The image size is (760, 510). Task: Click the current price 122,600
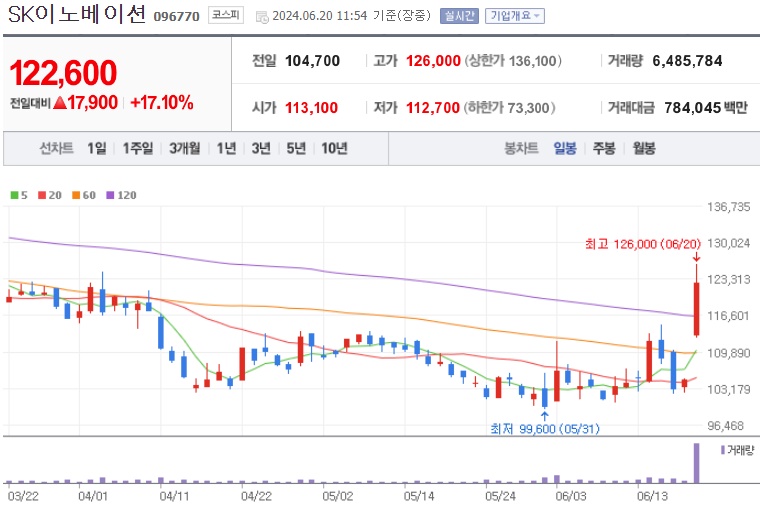point(63,73)
